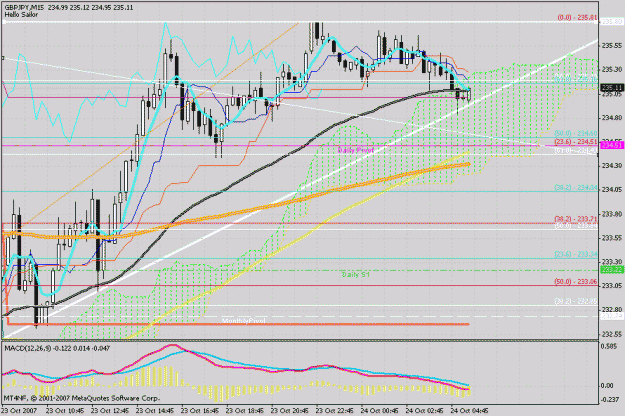Click the 0.00 MACD scale value

point(607,386)
